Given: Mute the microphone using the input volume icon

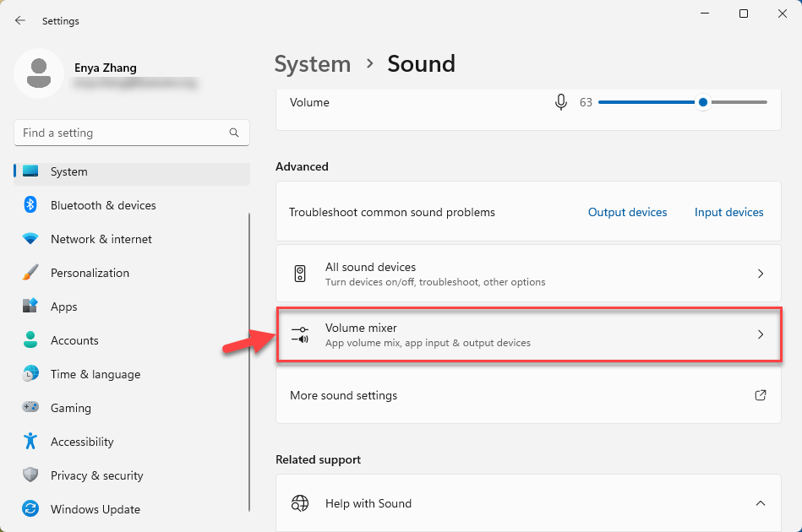Looking at the screenshot, I should point(560,102).
